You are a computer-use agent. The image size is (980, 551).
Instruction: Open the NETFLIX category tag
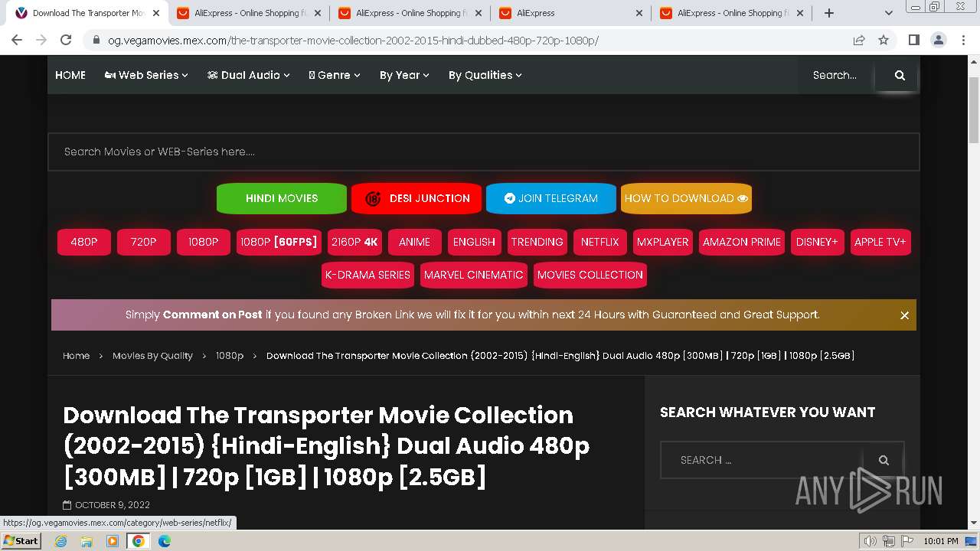(x=599, y=242)
